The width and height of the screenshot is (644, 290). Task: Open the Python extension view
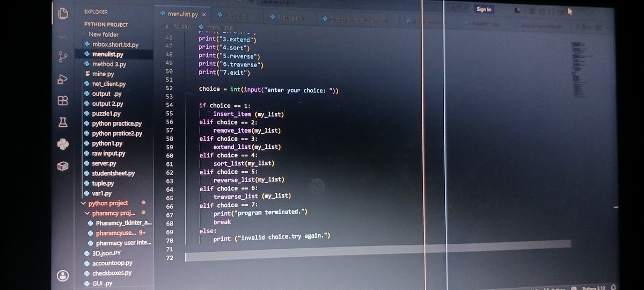[x=63, y=144]
